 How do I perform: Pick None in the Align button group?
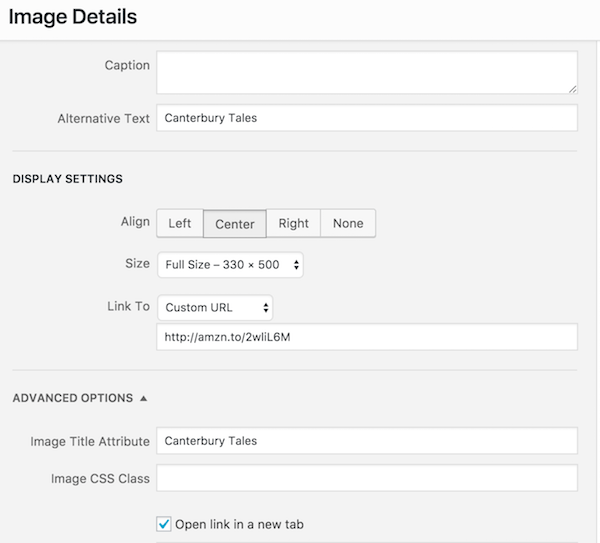click(348, 223)
